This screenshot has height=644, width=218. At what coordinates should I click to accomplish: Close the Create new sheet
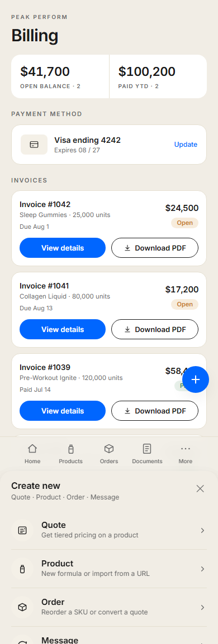point(200,488)
